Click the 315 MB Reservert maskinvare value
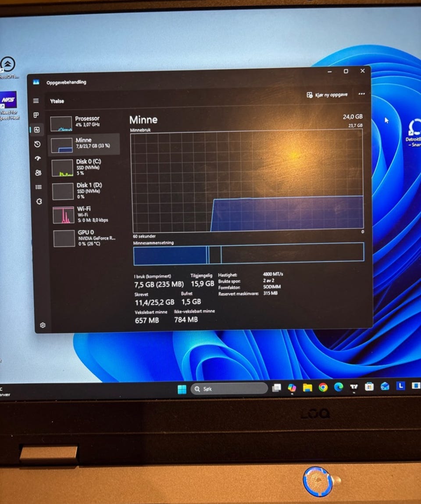 point(271,293)
